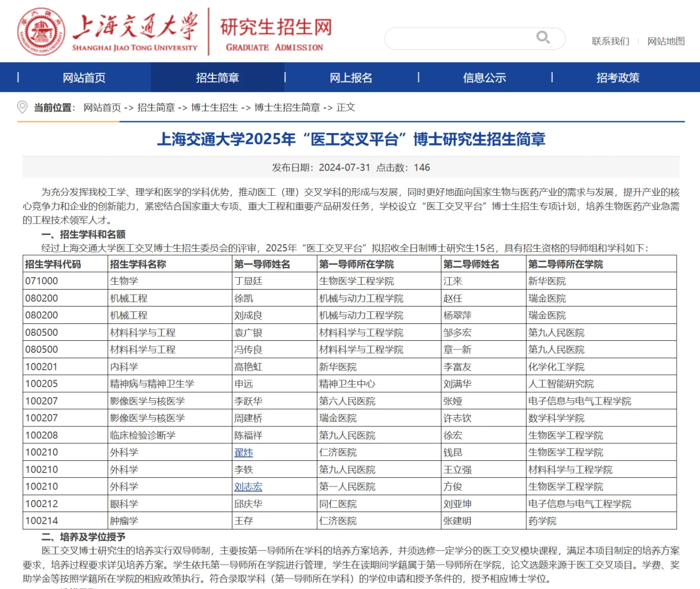Click the page title heading 上海交通大学2025年
Image resolution: width=700 pixels, height=589 pixels.
[226, 140]
